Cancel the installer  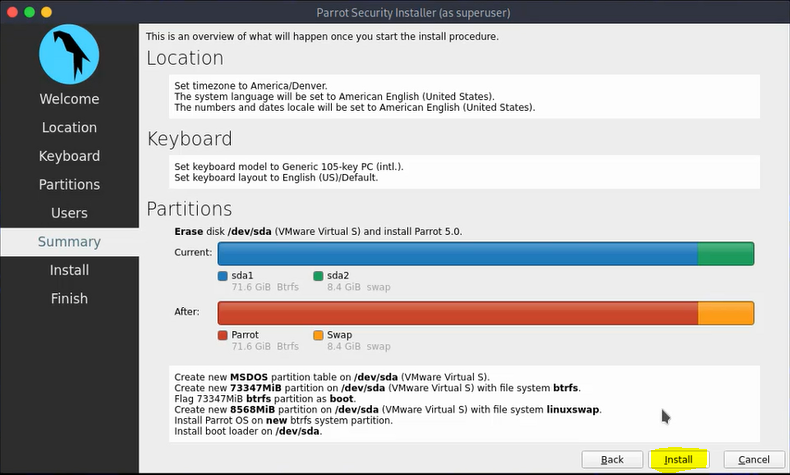click(754, 459)
